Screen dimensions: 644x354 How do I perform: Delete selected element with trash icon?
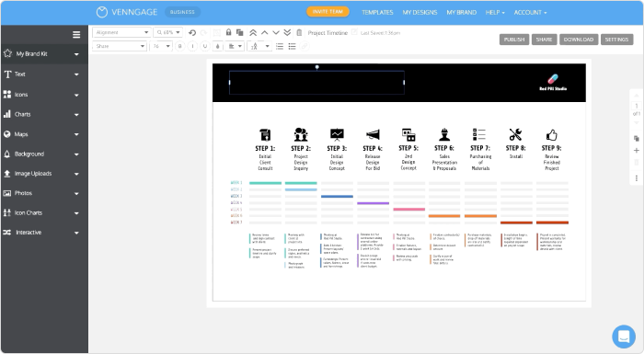pyautogui.click(x=299, y=32)
